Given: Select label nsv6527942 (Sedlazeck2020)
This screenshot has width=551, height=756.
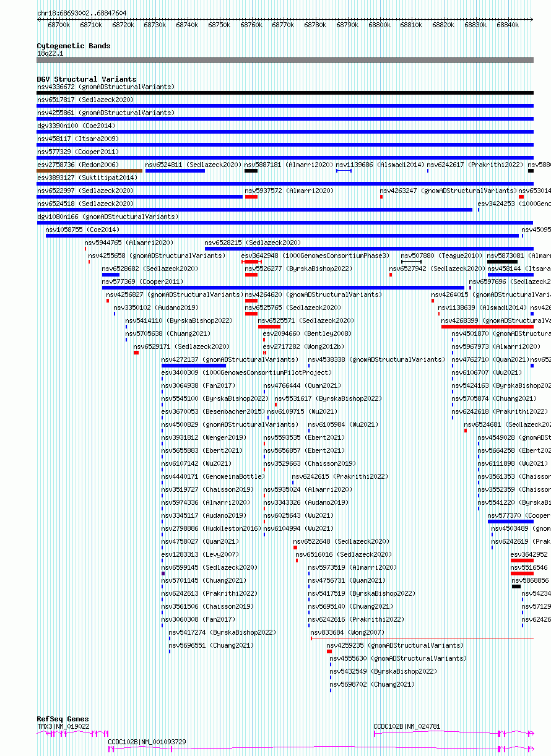Looking at the screenshot, I should 438,268.
